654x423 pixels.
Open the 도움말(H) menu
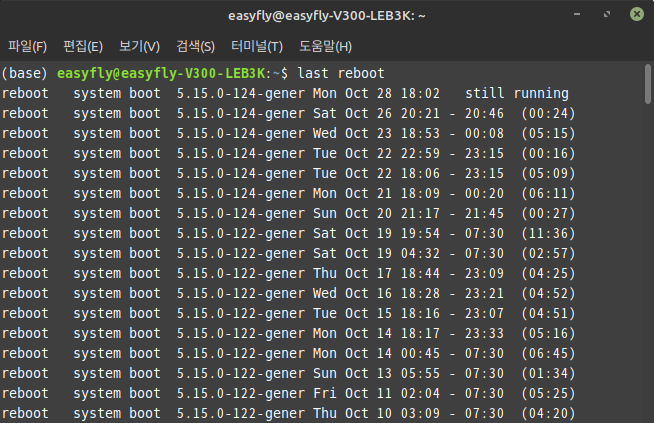[325, 46]
